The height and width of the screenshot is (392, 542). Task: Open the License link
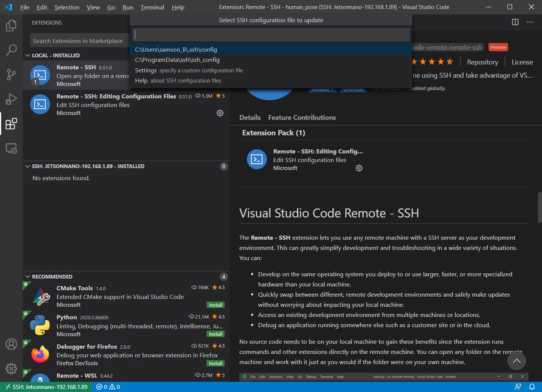(522, 62)
